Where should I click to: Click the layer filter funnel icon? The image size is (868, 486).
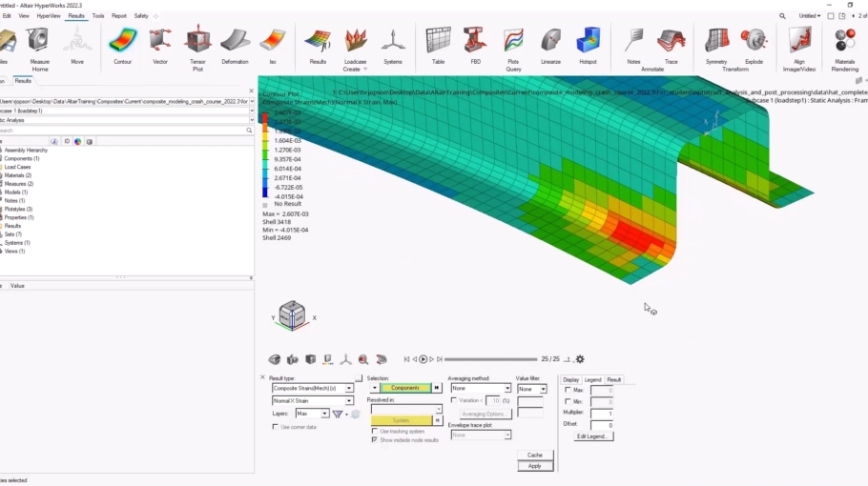338,414
